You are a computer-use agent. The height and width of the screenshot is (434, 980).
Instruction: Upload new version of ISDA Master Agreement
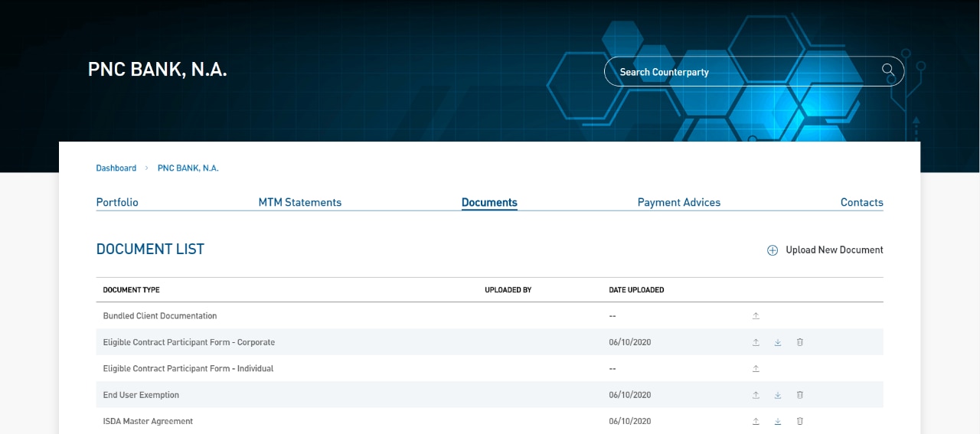click(756, 422)
